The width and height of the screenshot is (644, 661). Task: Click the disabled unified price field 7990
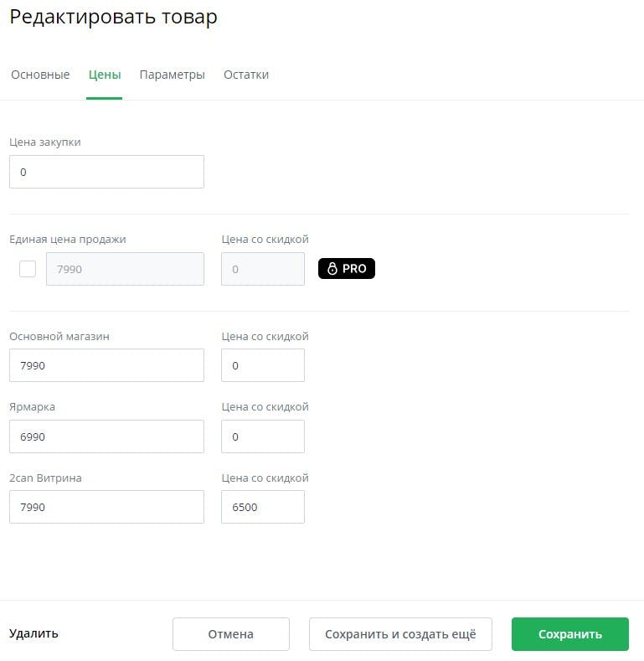point(125,269)
